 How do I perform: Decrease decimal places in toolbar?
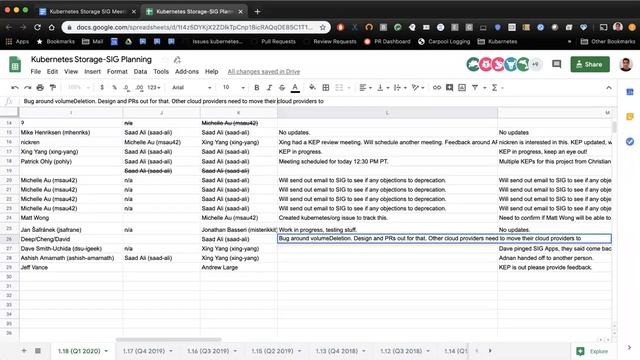pyautogui.click(x=127, y=87)
